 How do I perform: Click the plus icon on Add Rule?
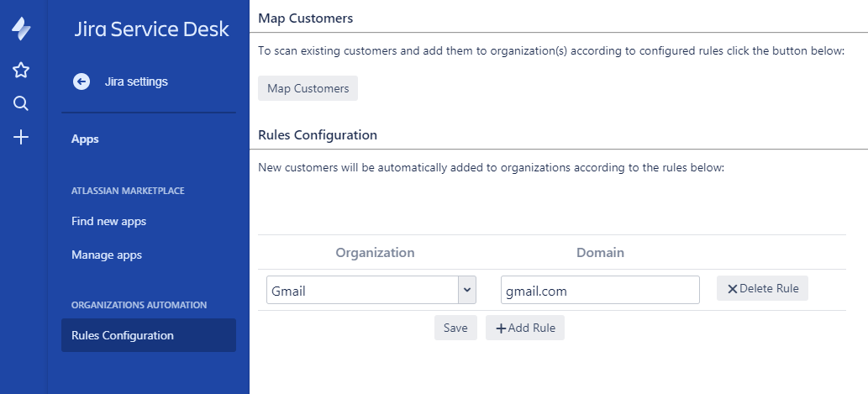pyautogui.click(x=501, y=328)
